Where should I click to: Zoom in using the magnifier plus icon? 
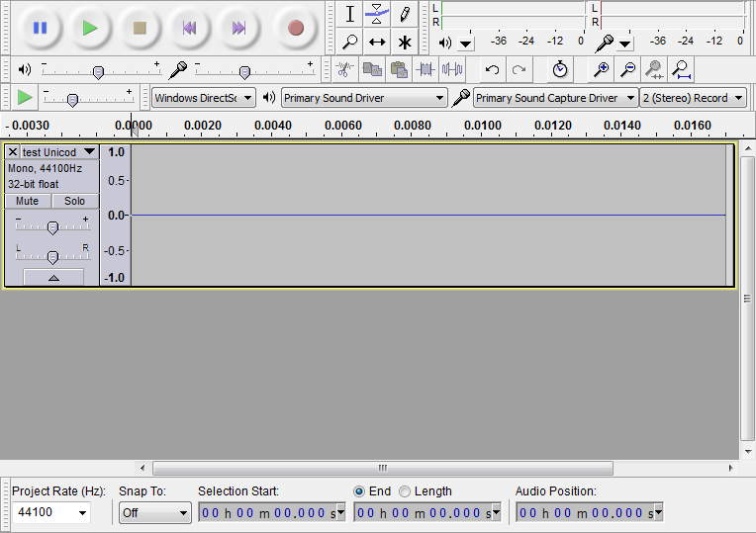click(601, 69)
